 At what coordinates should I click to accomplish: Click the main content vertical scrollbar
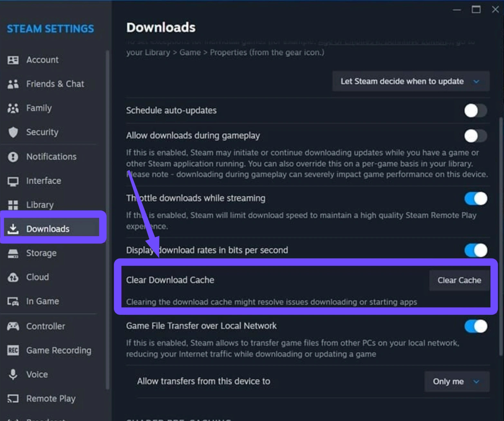tap(500, 235)
